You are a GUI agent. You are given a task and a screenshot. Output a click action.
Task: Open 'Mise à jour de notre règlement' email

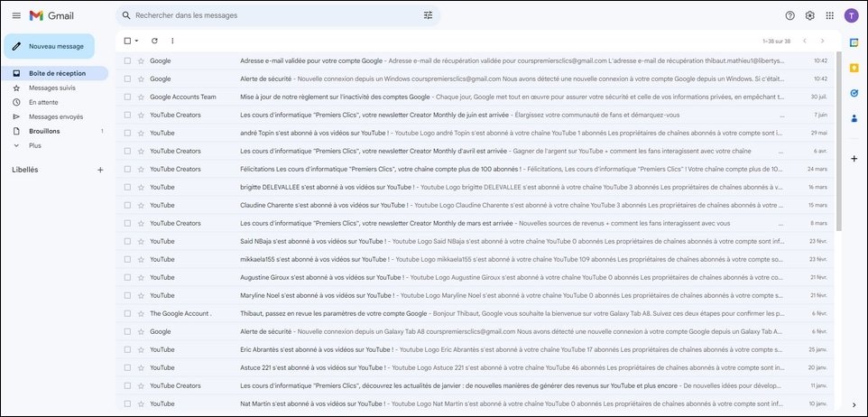click(x=475, y=97)
